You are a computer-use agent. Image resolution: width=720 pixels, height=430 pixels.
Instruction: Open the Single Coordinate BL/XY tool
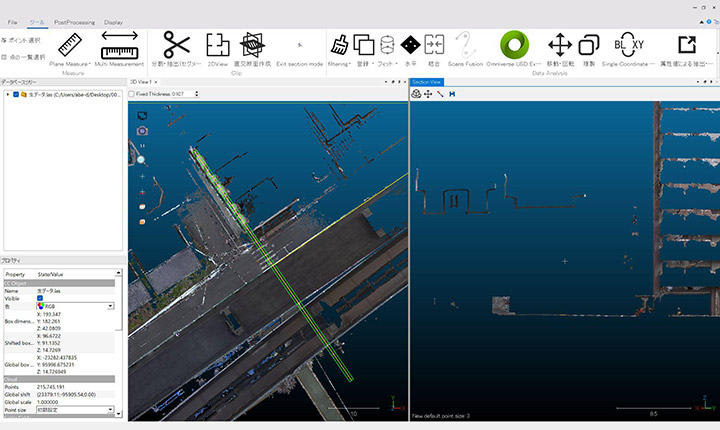pyautogui.click(x=629, y=45)
